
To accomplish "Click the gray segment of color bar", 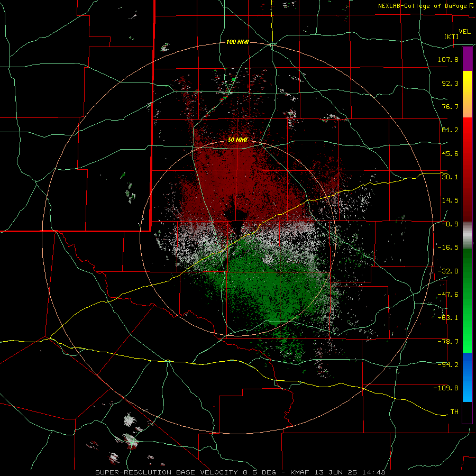I will click(x=467, y=235).
